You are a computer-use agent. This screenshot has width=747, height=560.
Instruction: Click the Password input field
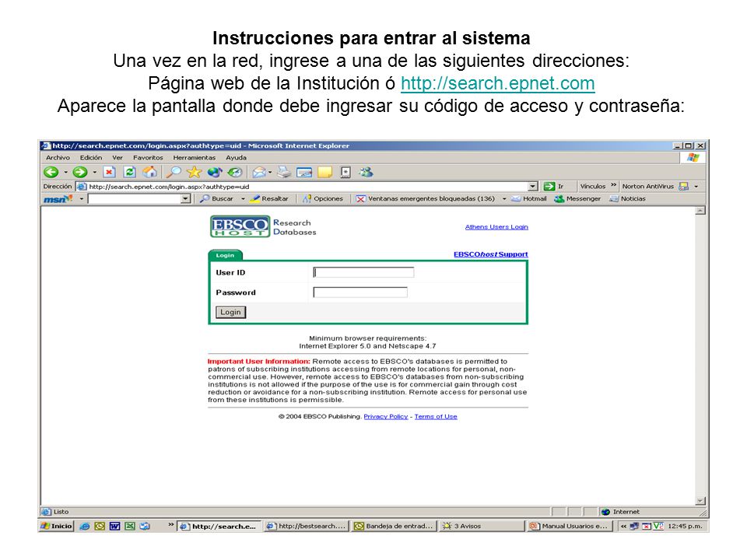tap(360, 292)
